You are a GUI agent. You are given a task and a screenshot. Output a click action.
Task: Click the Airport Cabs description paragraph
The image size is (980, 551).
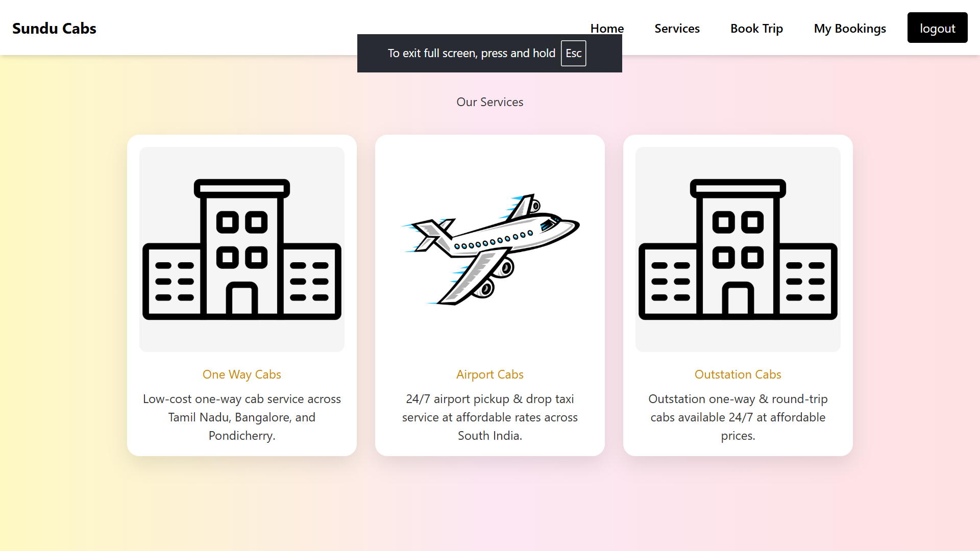(x=489, y=417)
